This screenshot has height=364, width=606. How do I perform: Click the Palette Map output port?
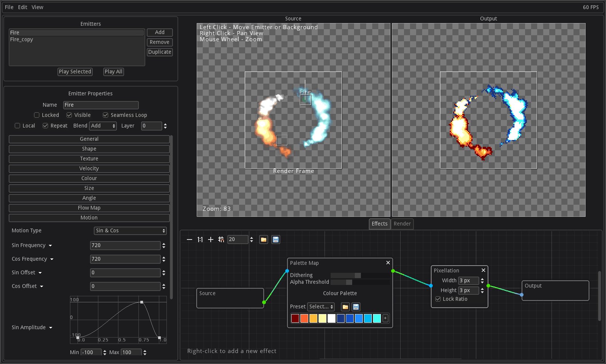click(x=393, y=271)
